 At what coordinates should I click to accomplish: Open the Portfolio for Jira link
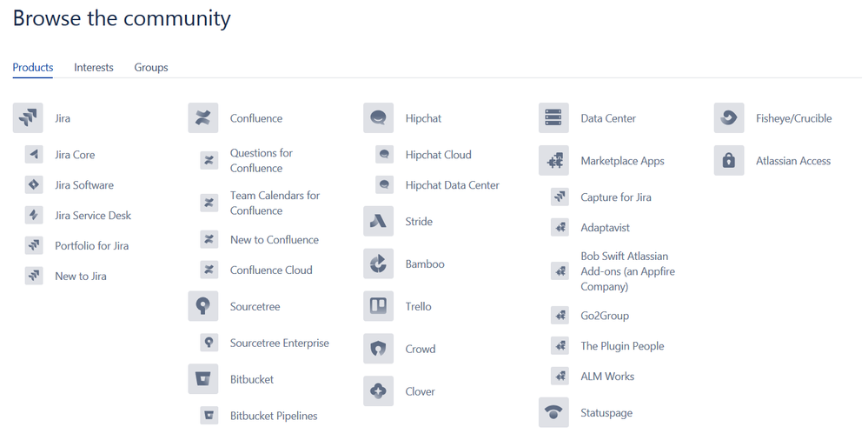tap(92, 245)
